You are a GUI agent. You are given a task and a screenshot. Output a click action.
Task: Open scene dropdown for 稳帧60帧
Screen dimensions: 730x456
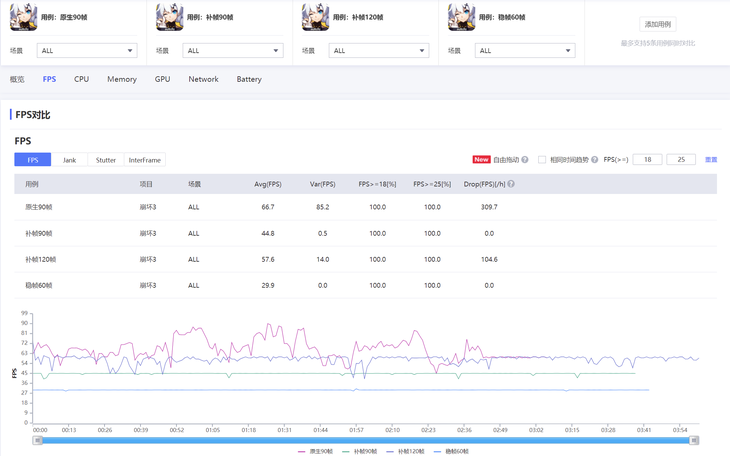[525, 50]
